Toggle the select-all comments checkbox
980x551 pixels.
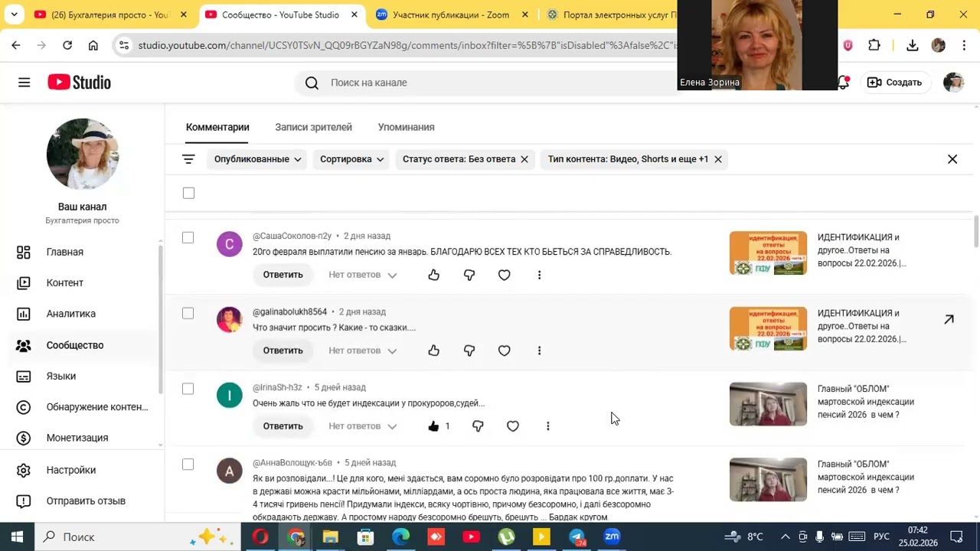(x=188, y=193)
